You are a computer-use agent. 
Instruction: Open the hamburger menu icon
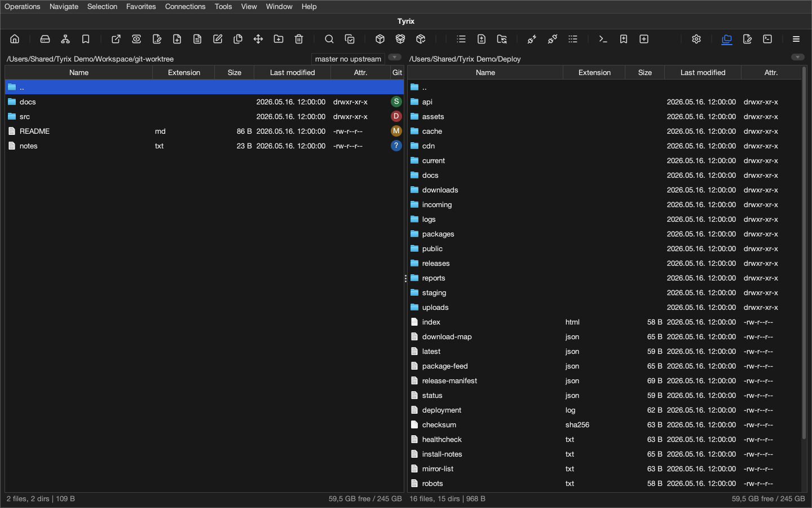click(x=796, y=39)
